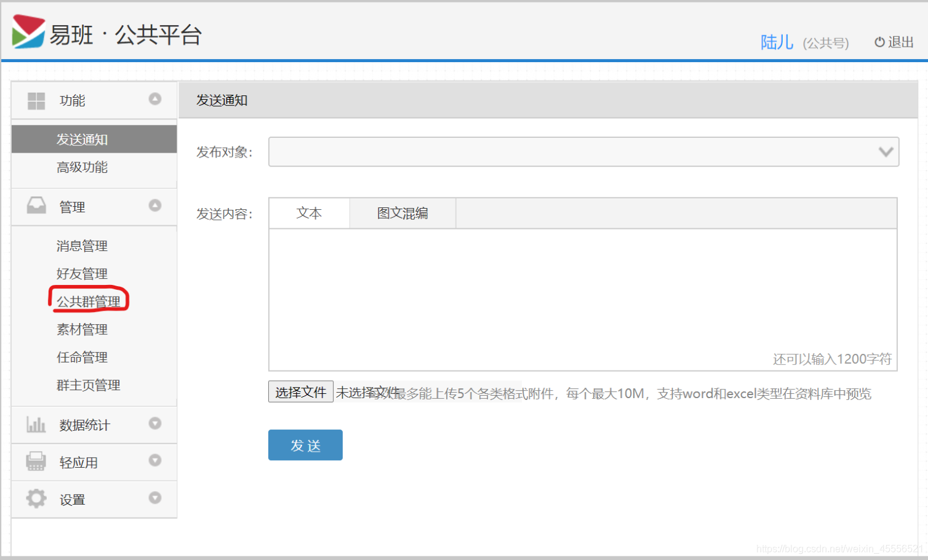Viewport: 928px width, 560px height.
Task: Click the blue 发送 button
Action: tap(305, 445)
